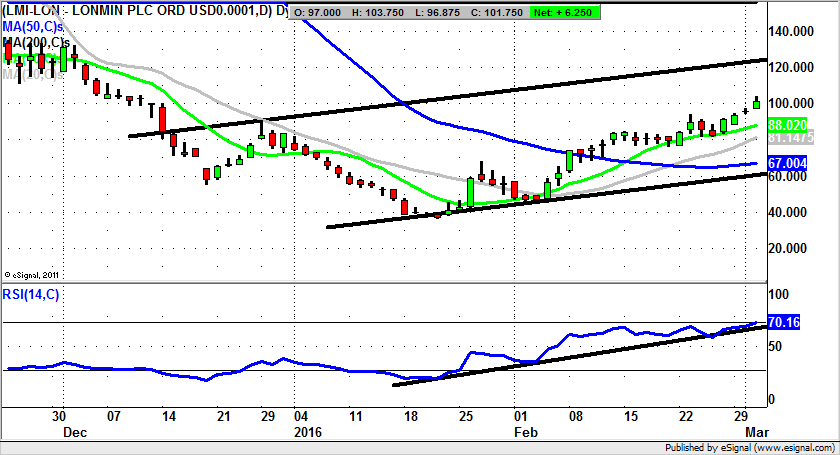Click the blue 70.16 RSI value tag
This screenshot has height=455, width=840.
(x=785, y=322)
